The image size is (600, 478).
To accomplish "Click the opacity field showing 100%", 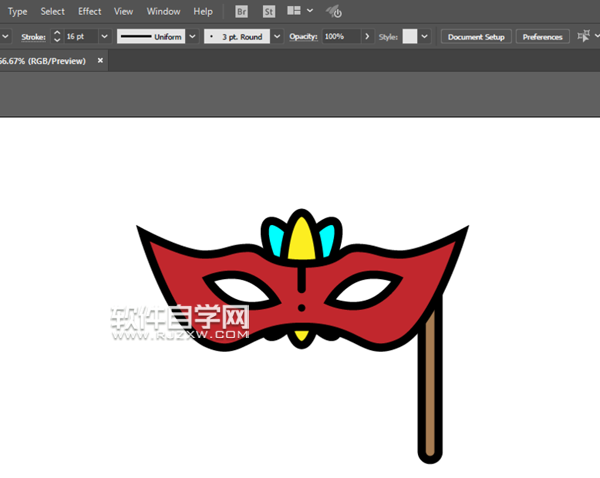I will click(341, 36).
